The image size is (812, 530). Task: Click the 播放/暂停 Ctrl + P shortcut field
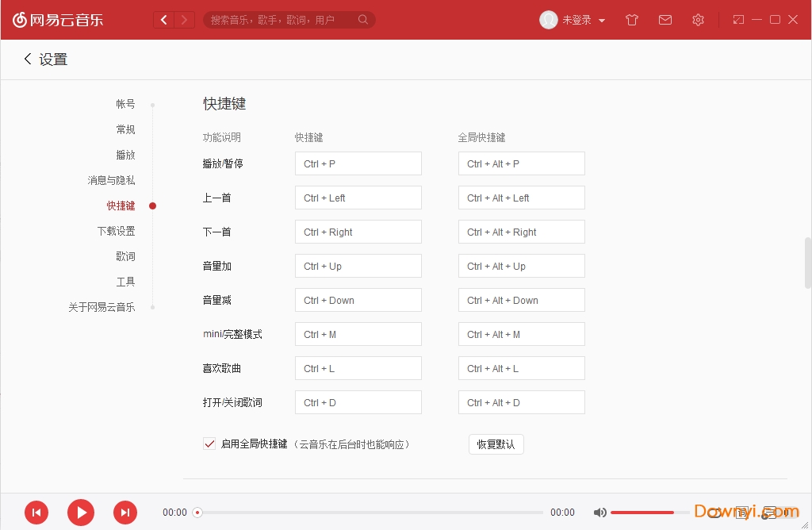pyautogui.click(x=358, y=164)
